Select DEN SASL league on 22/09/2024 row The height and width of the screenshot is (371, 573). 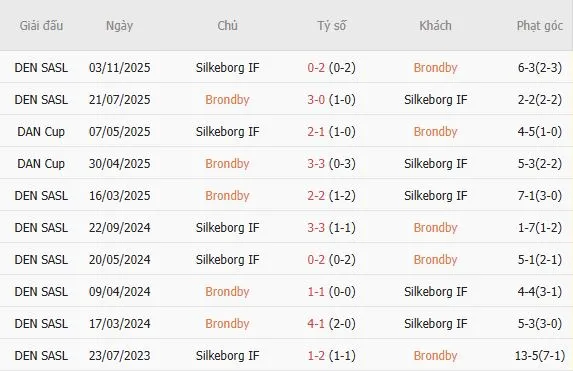(41, 228)
